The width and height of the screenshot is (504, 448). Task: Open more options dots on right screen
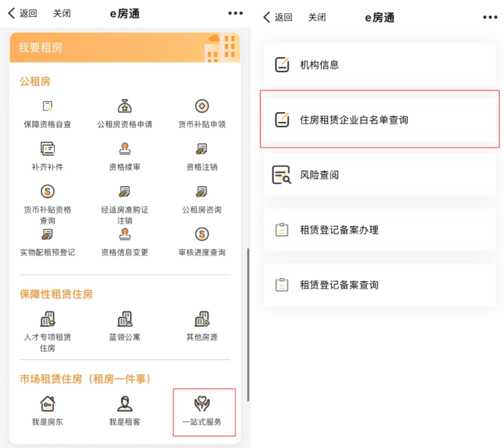coord(490,17)
